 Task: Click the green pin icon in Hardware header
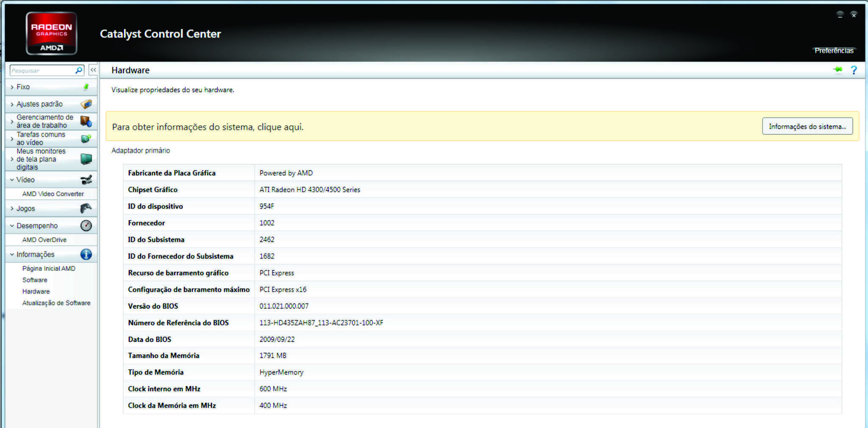point(837,70)
